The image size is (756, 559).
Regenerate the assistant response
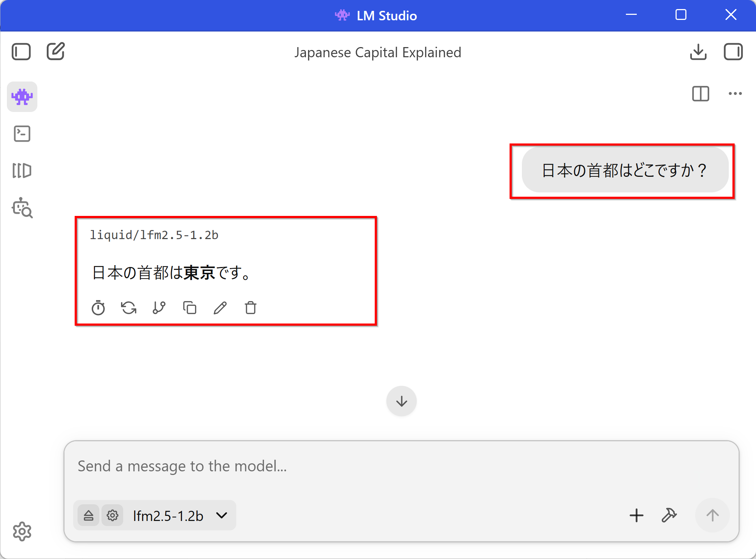pos(129,308)
